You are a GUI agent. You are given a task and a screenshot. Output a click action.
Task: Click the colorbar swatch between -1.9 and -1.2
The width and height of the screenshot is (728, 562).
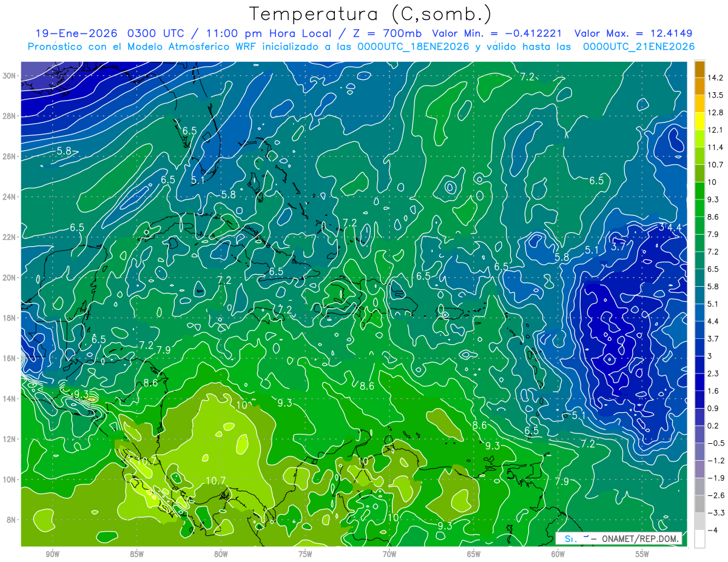[x=699, y=469]
